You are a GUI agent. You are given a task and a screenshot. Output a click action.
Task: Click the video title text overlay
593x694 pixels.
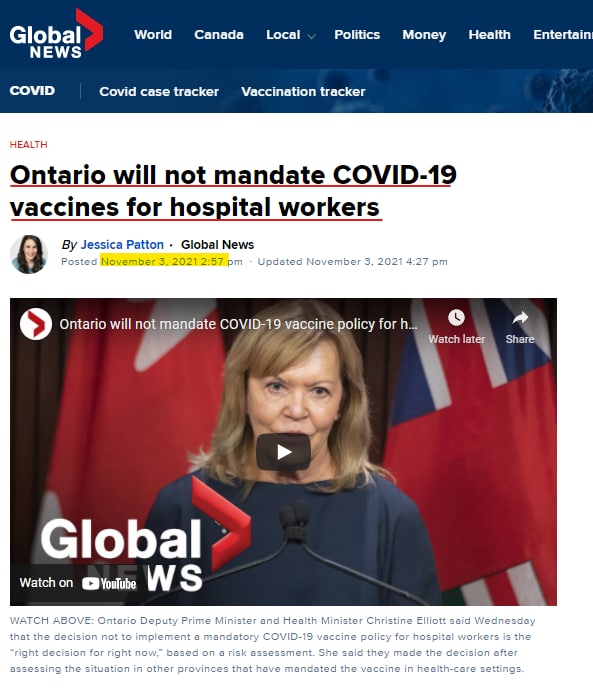(238, 324)
